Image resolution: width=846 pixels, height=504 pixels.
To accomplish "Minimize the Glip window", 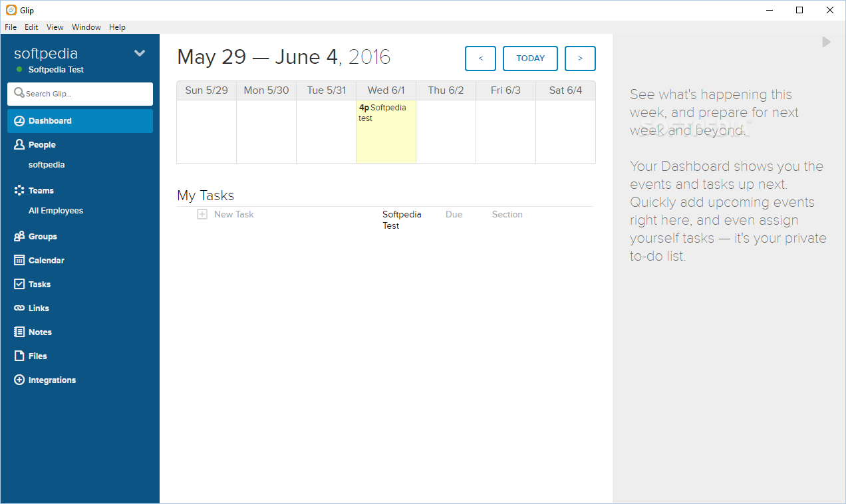I will (770, 10).
